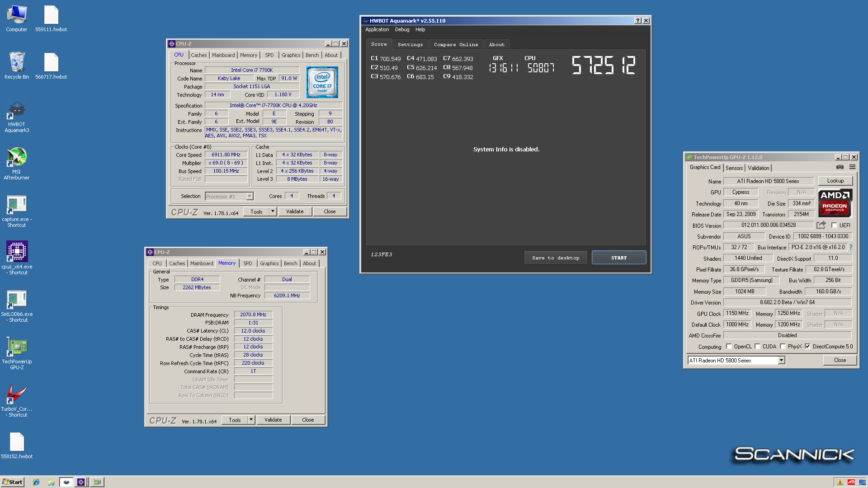Toggle the UEFI checkbox in GPU-Z
This screenshot has width=868, height=488.
(834, 225)
